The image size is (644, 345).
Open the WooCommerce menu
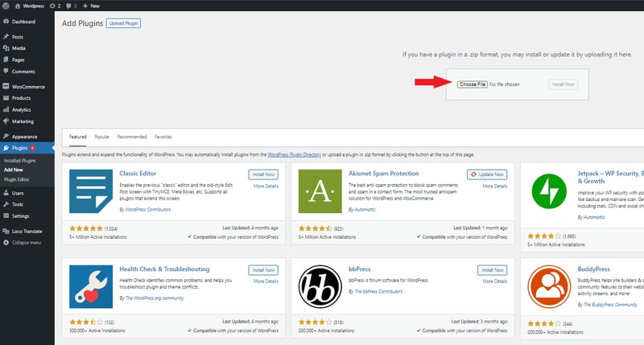click(x=27, y=87)
